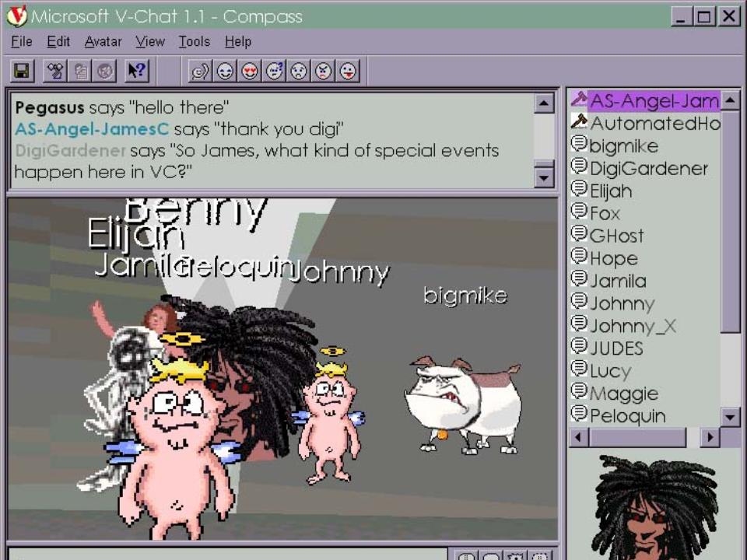747x560 pixels.
Task: Select the tongue-out silly face gesture icon
Action: click(x=349, y=72)
